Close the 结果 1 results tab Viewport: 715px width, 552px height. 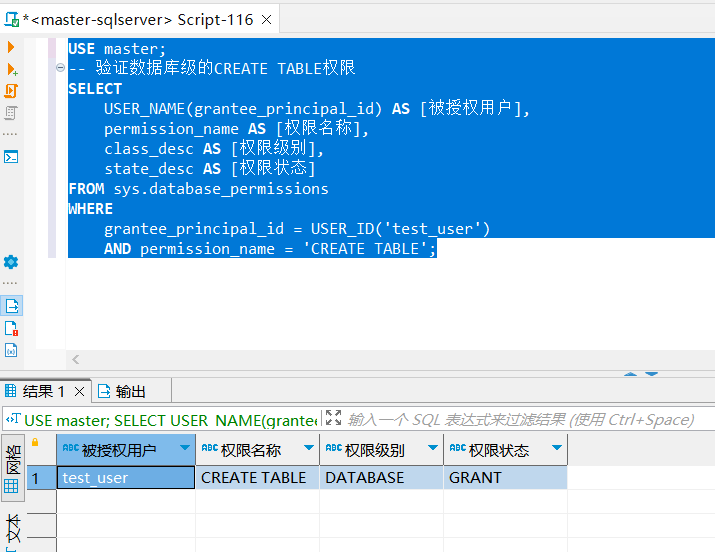79,392
